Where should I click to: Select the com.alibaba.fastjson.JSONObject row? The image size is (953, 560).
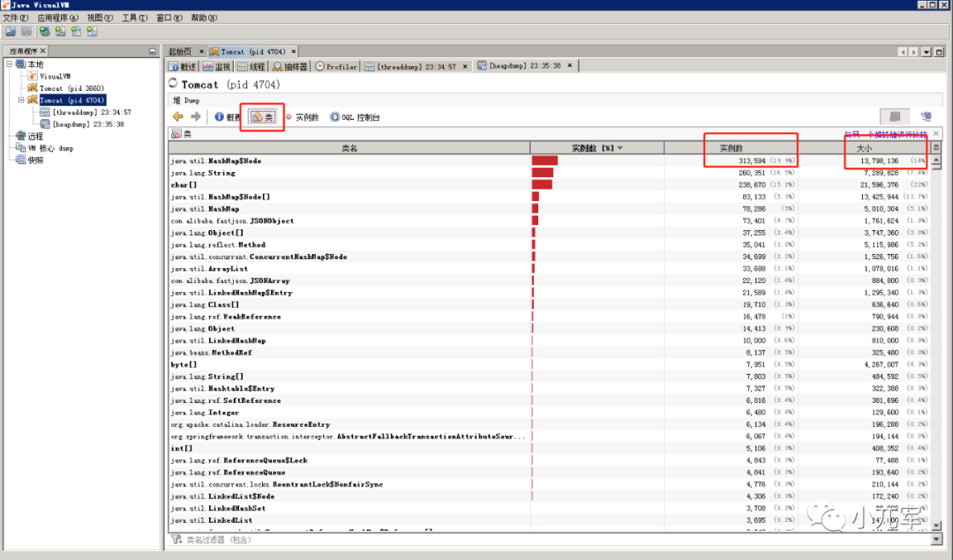(x=550, y=220)
